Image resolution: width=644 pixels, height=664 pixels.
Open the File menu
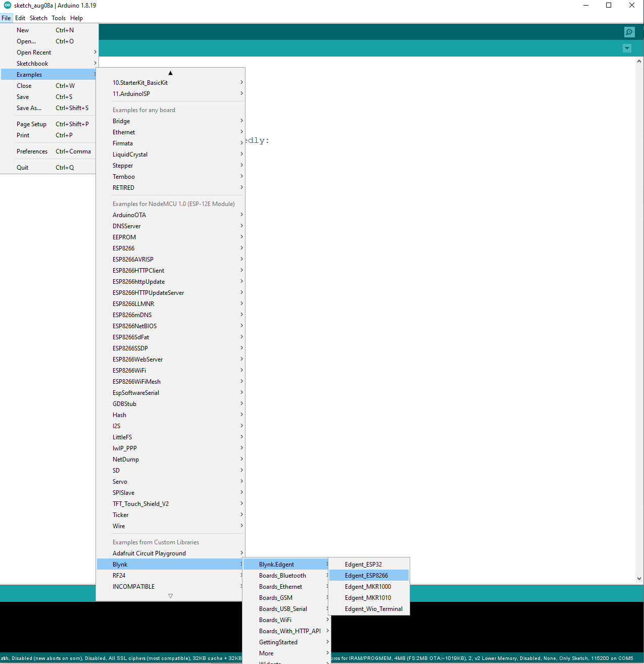[6, 18]
